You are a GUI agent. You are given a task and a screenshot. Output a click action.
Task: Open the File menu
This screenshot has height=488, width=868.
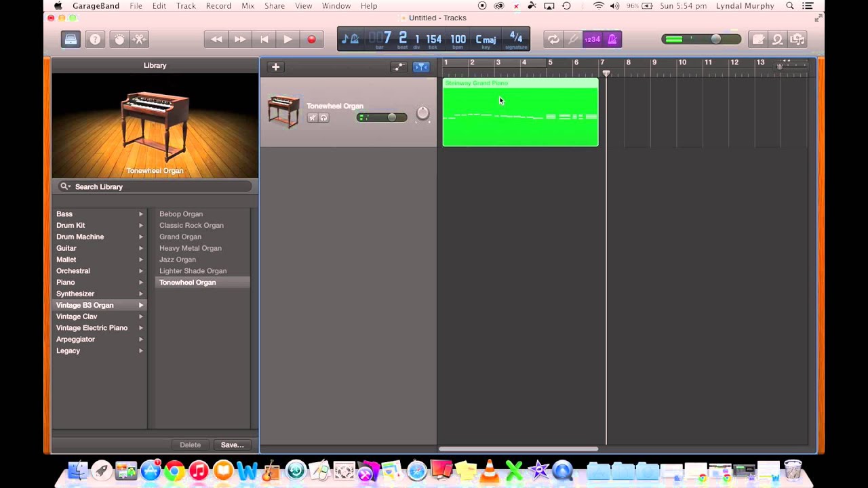point(136,6)
